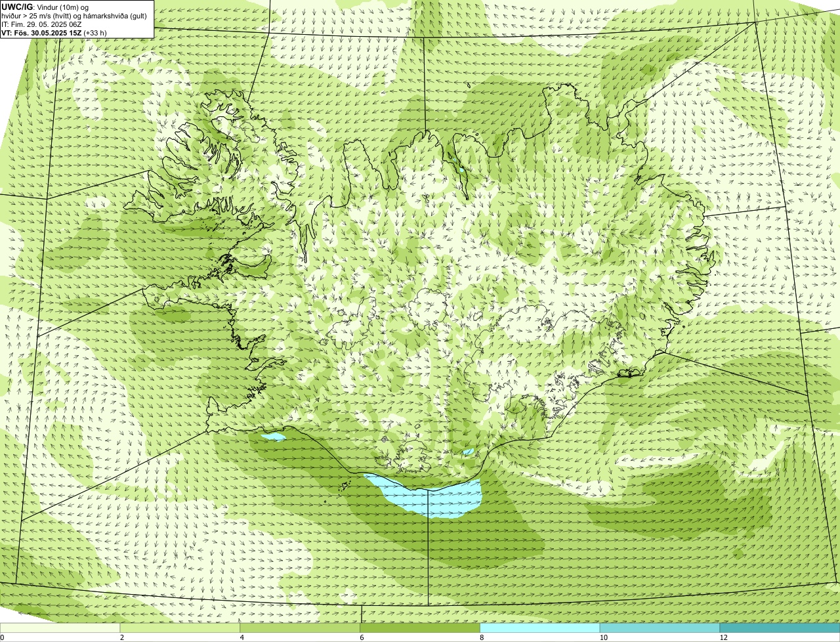
Task: Click the 4–6 m/s green legend swatch
Action: [x=301, y=628]
